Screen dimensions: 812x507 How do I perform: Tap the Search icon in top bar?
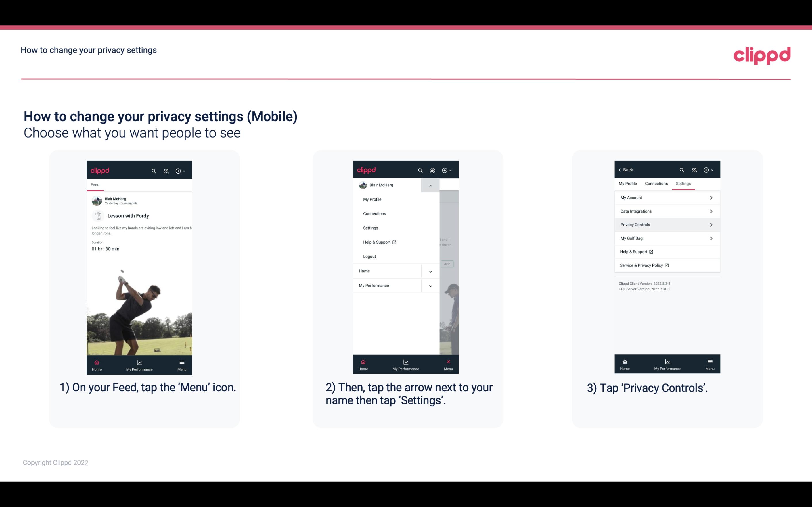tap(153, 170)
